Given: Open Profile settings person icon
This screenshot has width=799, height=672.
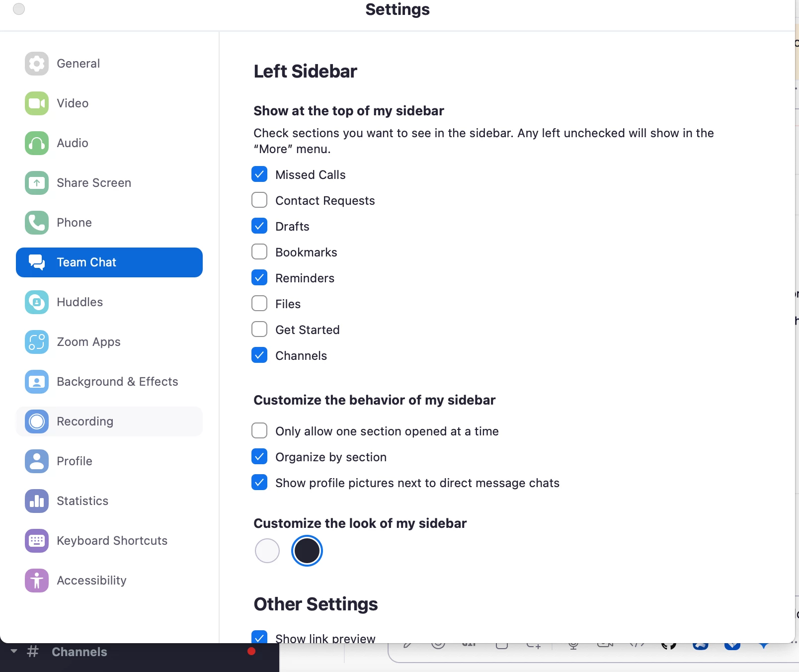Looking at the screenshot, I should 37,461.
